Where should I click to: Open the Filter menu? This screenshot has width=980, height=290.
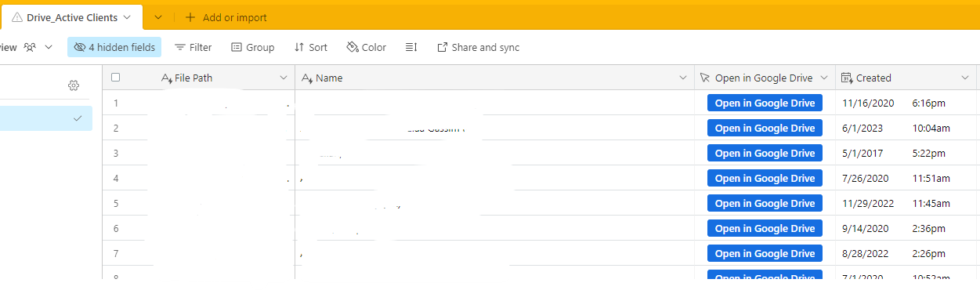pyautogui.click(x=193, y=47)
